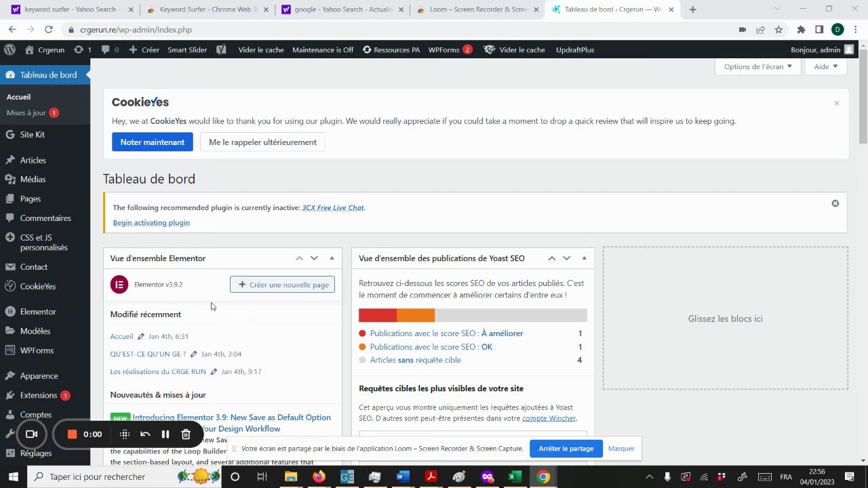
Task: Open UpdraftPlus in admin bar
Action: tap(575, 49)
